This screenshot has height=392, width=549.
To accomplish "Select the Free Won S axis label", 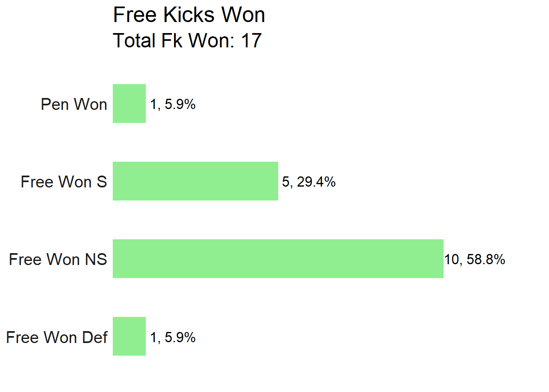I will click(x=64, y=182).
